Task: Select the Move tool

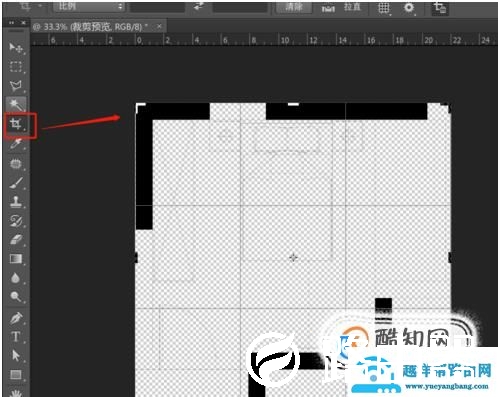Action: [16, 48]
